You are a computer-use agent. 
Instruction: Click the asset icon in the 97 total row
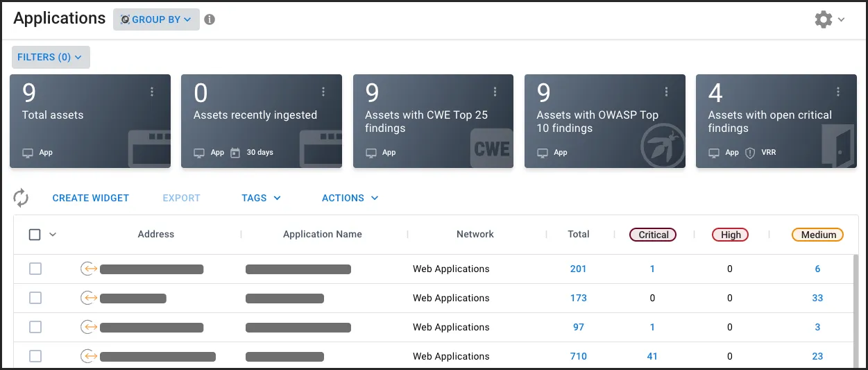pyautogui.click(x=89, y=327)
